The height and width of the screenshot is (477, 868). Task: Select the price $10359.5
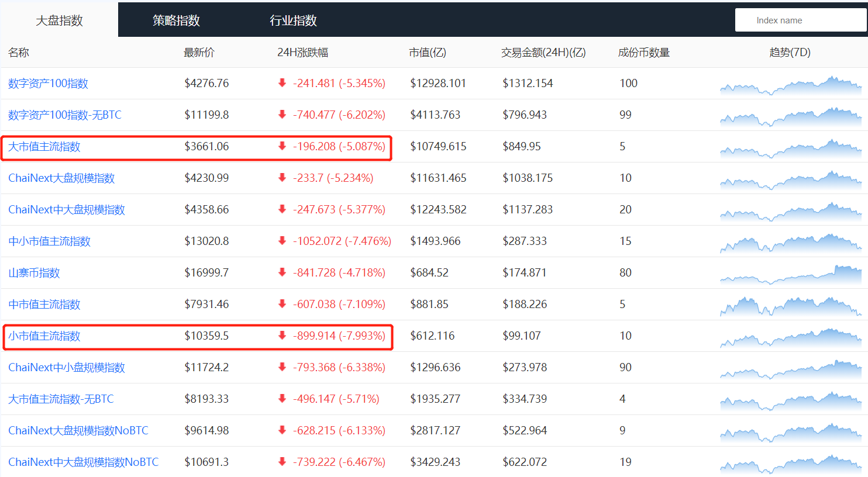pyautogui.click(x=206, y=336)
